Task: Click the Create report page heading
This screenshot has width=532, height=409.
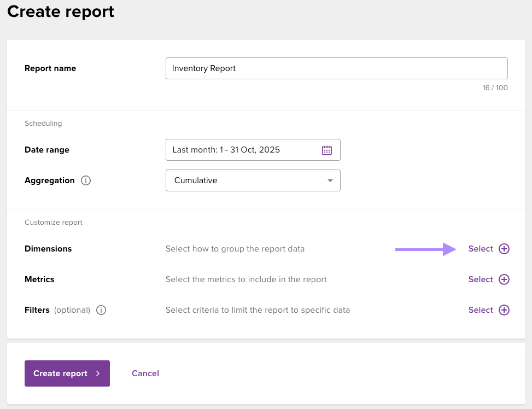Action: 61,11
